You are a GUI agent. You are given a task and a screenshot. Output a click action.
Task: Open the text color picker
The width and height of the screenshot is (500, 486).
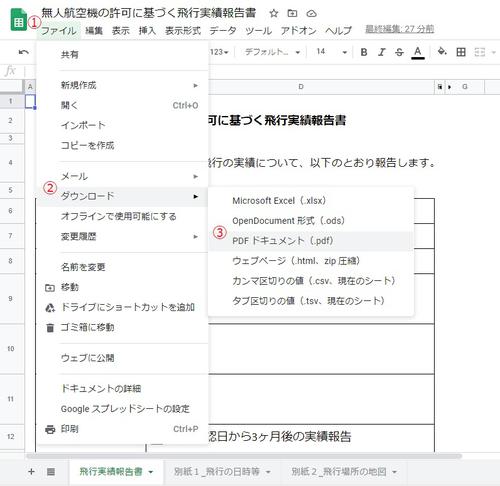point(418,52)
